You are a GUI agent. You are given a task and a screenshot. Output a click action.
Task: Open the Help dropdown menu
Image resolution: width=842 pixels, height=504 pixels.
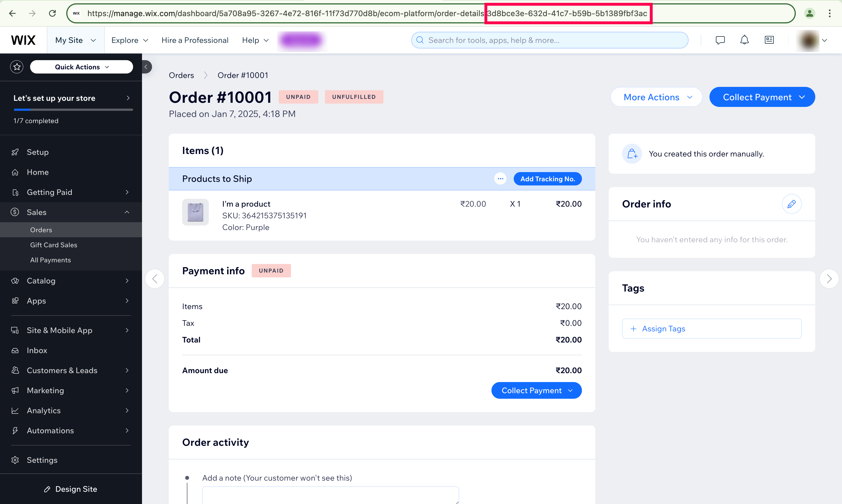point(255,40)
